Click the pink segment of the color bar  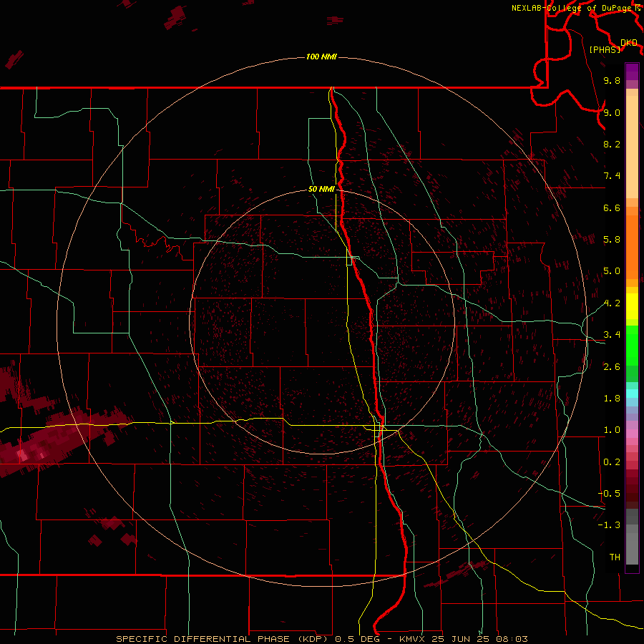632,434
